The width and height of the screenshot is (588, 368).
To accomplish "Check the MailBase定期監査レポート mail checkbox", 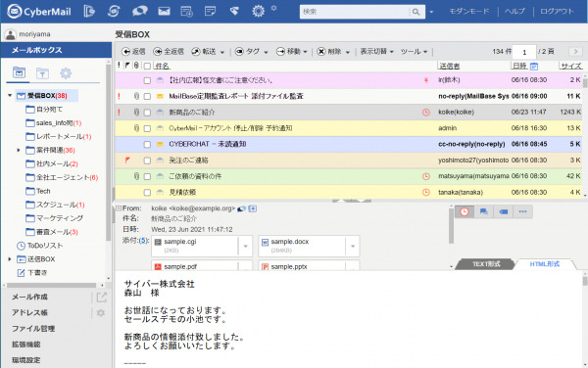I will coord(147,97).
